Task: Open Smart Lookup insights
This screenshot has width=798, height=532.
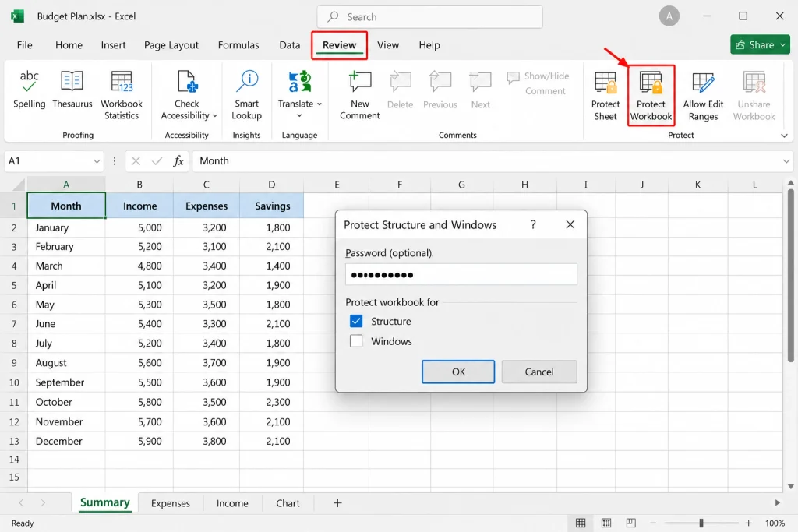Action: [x=247, y=96]
